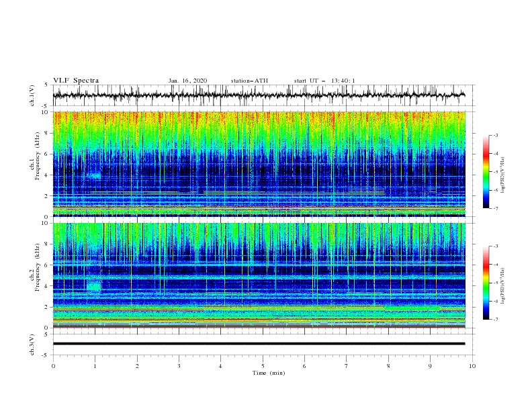Select the date text "Jan. 16, 2020"
532x411 pixels.
coord(187,81)
